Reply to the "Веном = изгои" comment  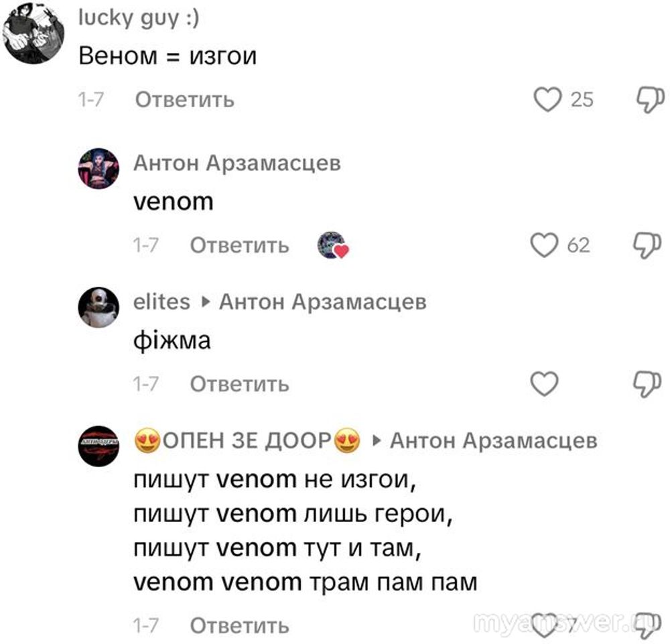point(185,100)
